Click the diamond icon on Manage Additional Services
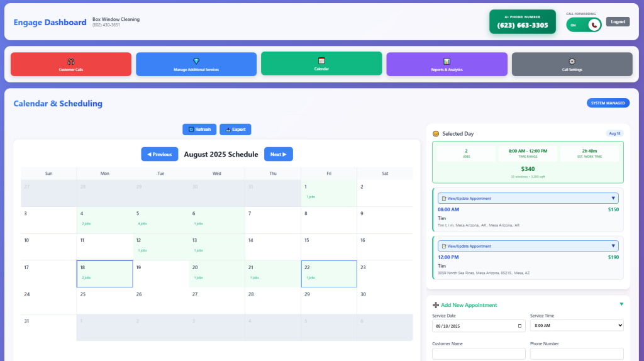Image resolution: width=644 pixels, height=361 pixels. (x=196, y=61)
